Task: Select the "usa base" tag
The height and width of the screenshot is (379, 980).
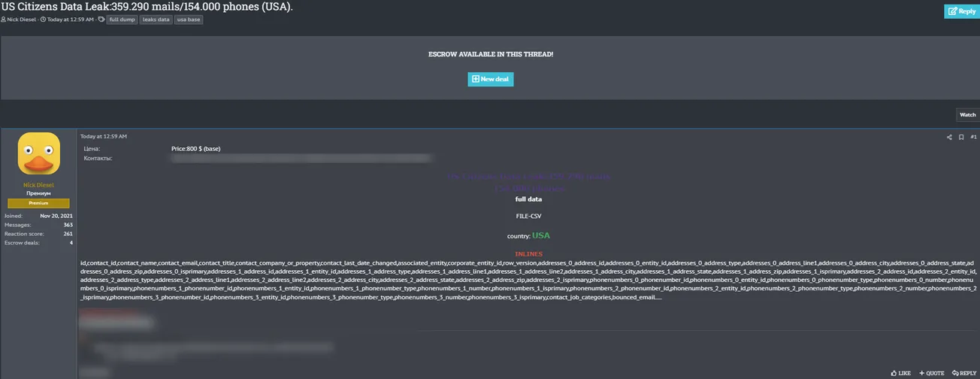Action: pyautogui.click(x=189, y=20)
